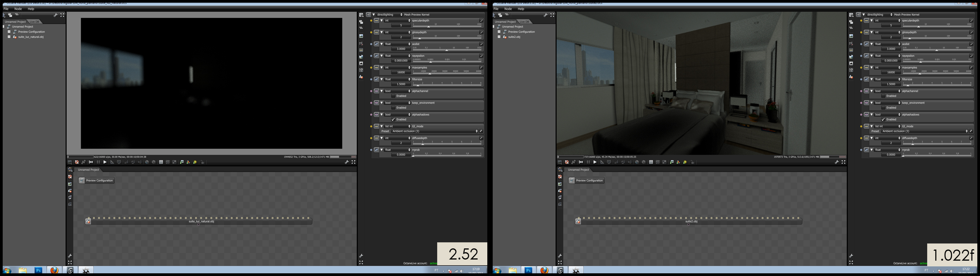980x276 pixels.
Task: Open Help menu in suite2 window
Action: pos(521,9)
